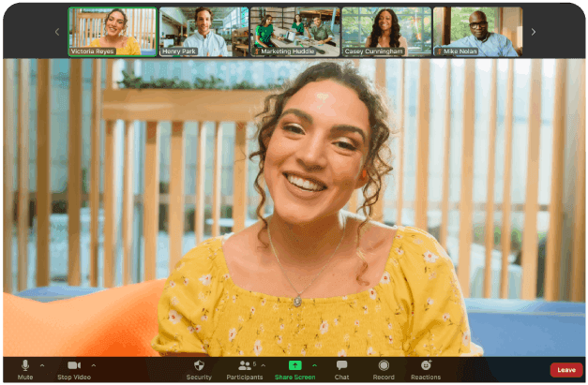This screenshot has width=588, height=385.
Task: Expand the arrow beside Participants
Action: [264, 365]
